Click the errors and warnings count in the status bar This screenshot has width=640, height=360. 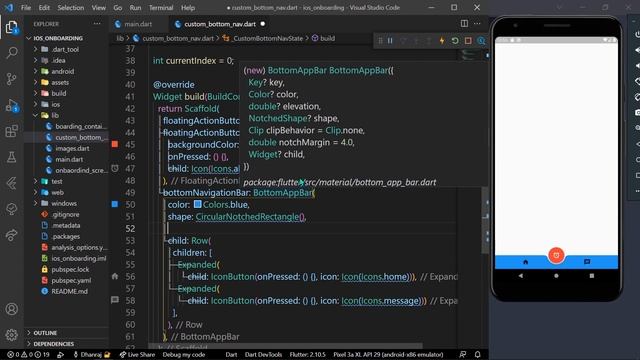click(x=29, y=354)
